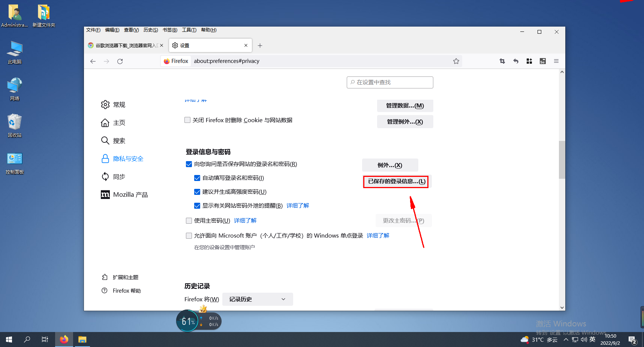The height and width of the screenshot is (347, 644).
Task: Click the undo arrow toolbar icon
Action: pos(516,61)
